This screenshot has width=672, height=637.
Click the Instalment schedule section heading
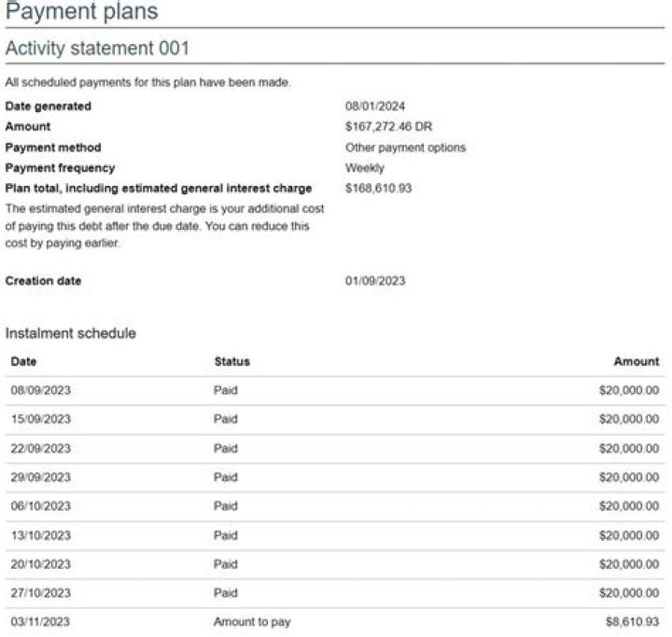[x=70, y=333]
